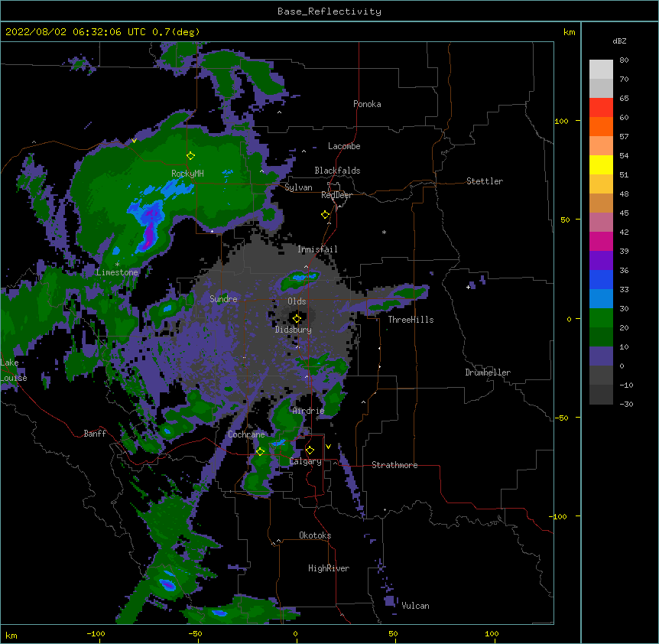Select the -50 tick label on the bottom axis
This screenshot has height=644, width=659.
pyautogui.click(x=195, y=634)
